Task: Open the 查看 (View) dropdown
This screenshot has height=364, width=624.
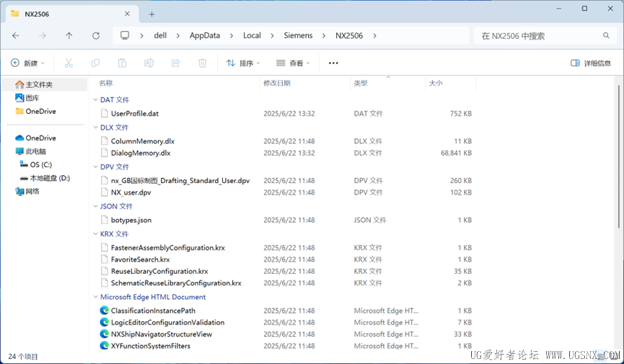Action: tap(294, 63)
